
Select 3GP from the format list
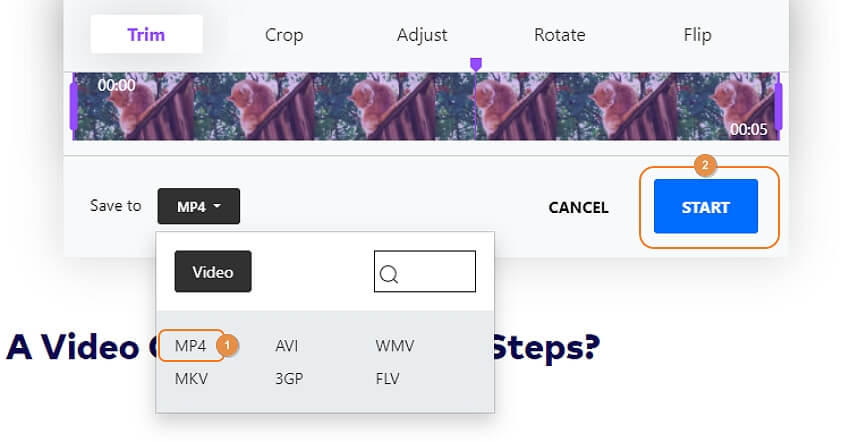click(x=289, y=379)
